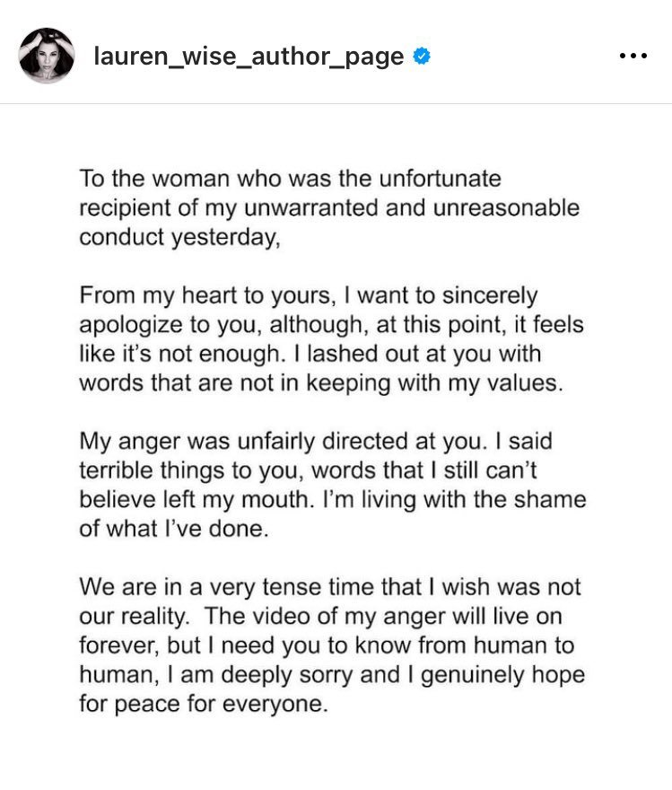
Task: Click the line "forever, but I need you"
Action: coord(327,645)
